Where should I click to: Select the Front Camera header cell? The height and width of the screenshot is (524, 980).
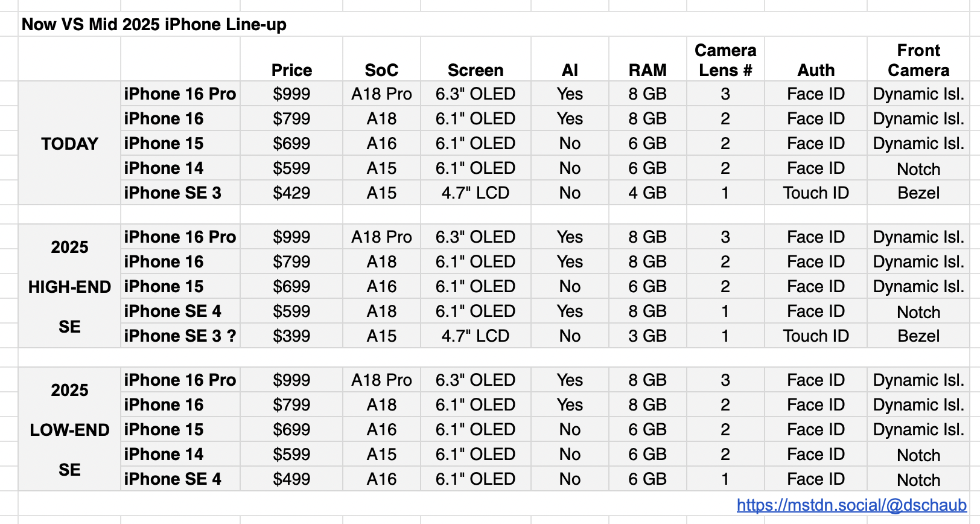click(x=918, y=60)
